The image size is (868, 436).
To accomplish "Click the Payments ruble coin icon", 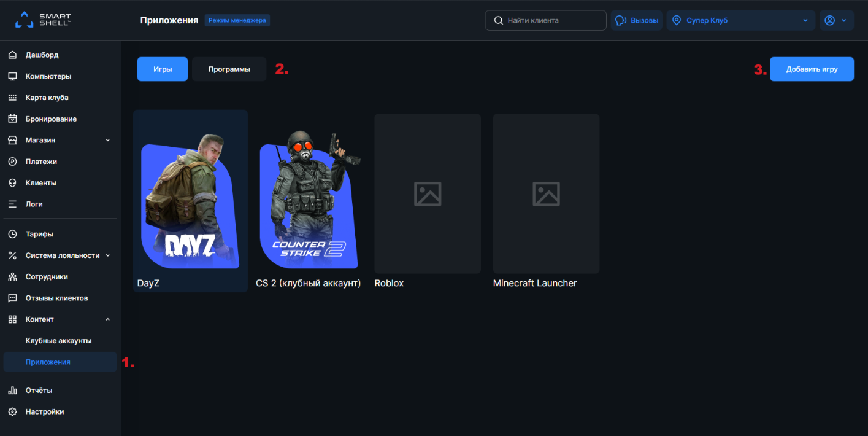I will pyautogui.click(x=12, y=162).
